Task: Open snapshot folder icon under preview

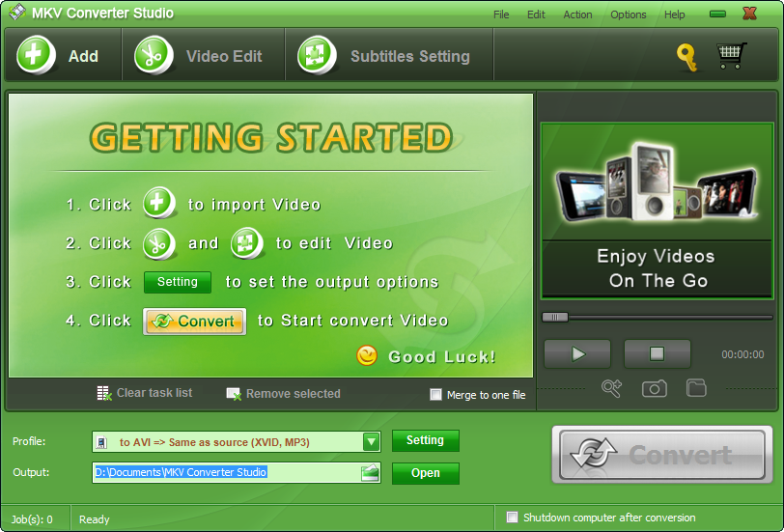Action: click(x=696, y=388)
